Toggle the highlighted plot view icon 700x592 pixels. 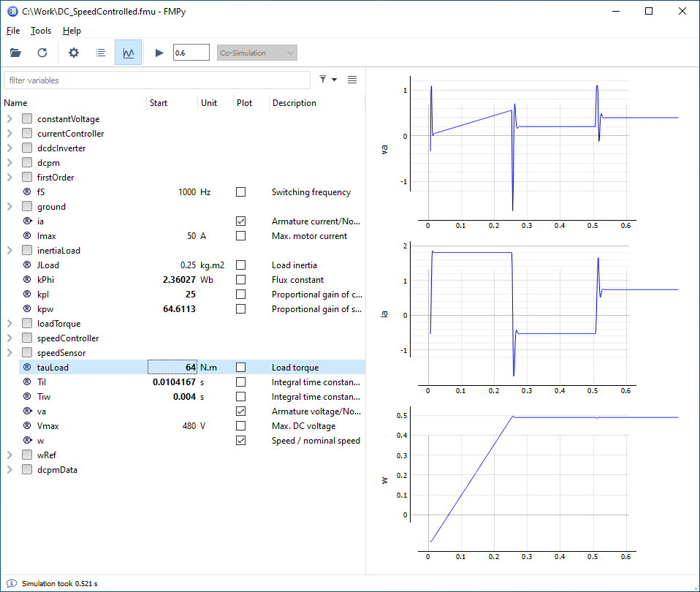point(128,52)
